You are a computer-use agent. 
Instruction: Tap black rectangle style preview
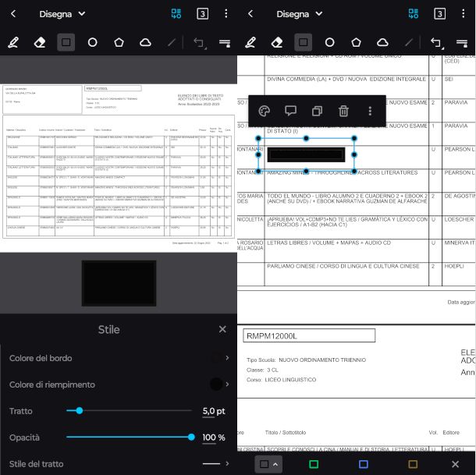click(119, 283)
